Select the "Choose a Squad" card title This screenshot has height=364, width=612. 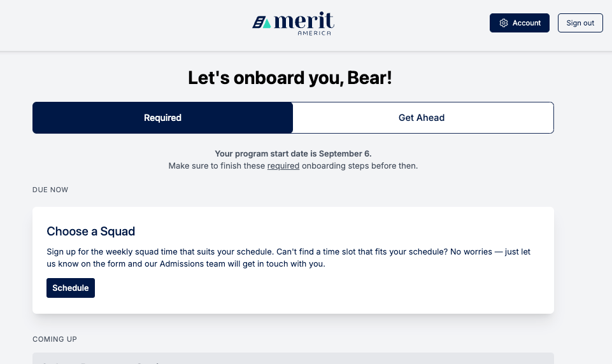tap(91, 231)
